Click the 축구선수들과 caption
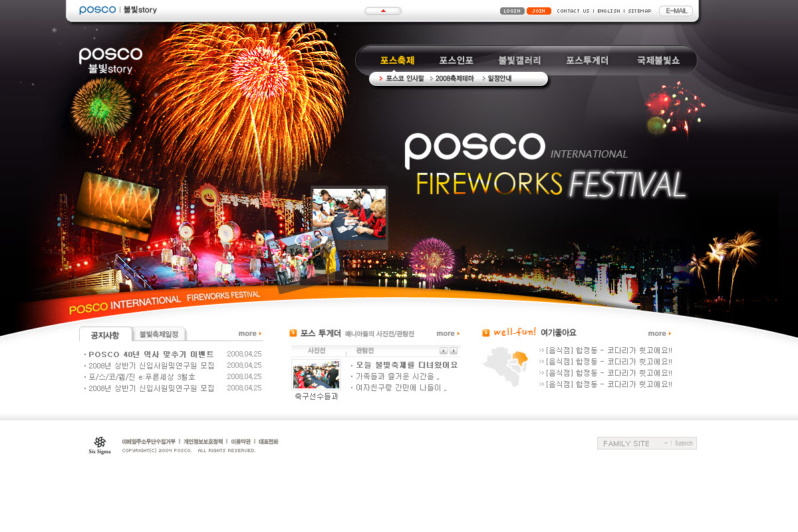This screenshot has height=532, width=798. pos(317,396)
